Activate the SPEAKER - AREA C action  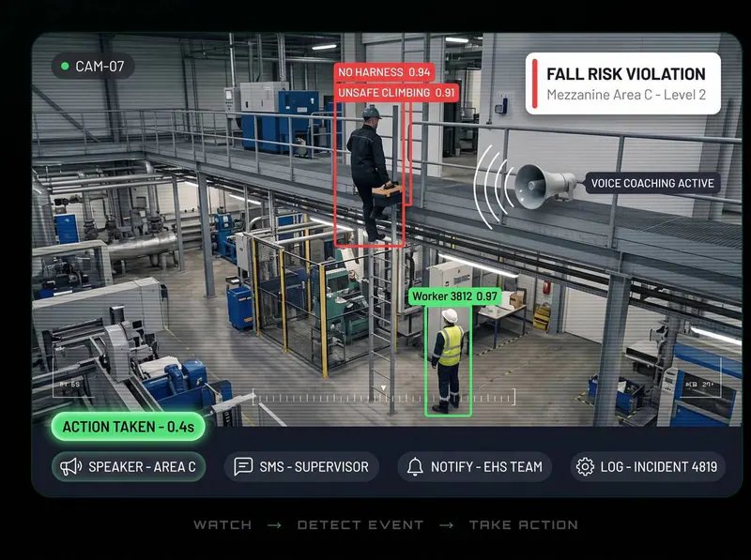coord(129,467)
